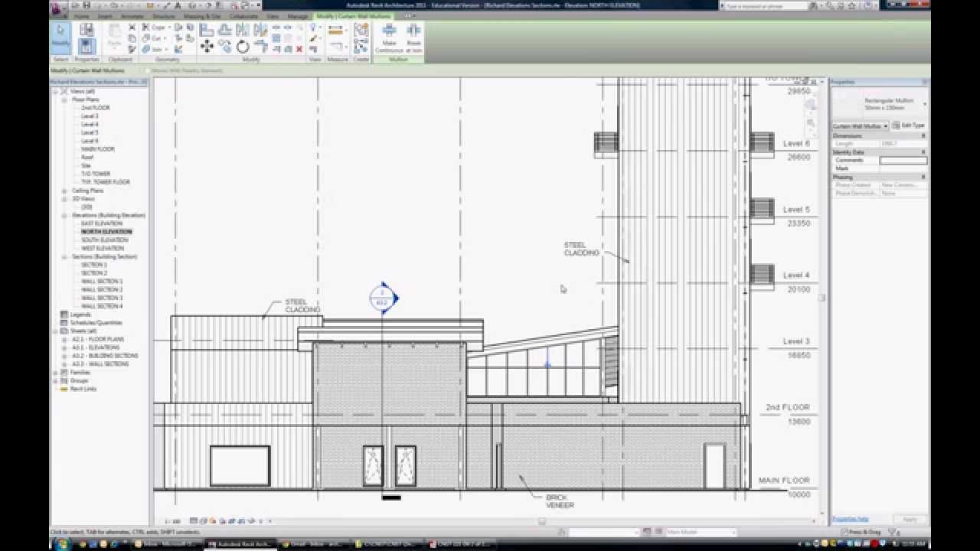Collapse the Dimensions section in Properties
Image resolution: width=980 pixels, height=551 pixels.
click(923, 135)
